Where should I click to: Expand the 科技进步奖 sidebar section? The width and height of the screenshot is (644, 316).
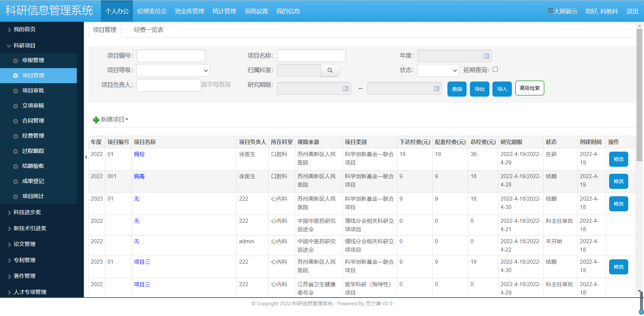[x=27, y=212]
